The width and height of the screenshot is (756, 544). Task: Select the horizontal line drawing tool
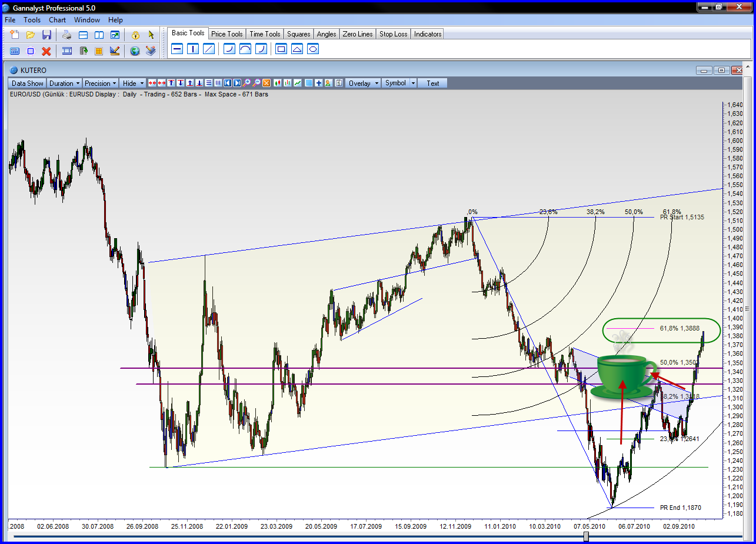[176, 49]
